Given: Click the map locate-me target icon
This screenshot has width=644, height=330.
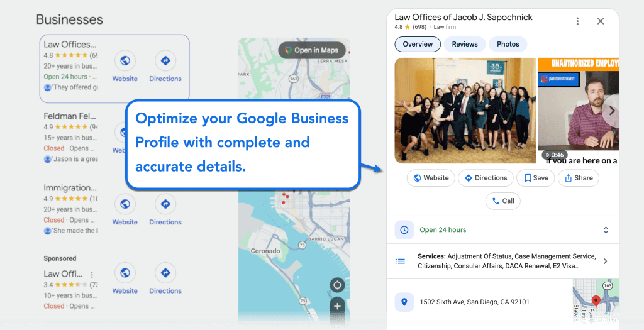Looking at the screenshot, I should click(337, 285).
